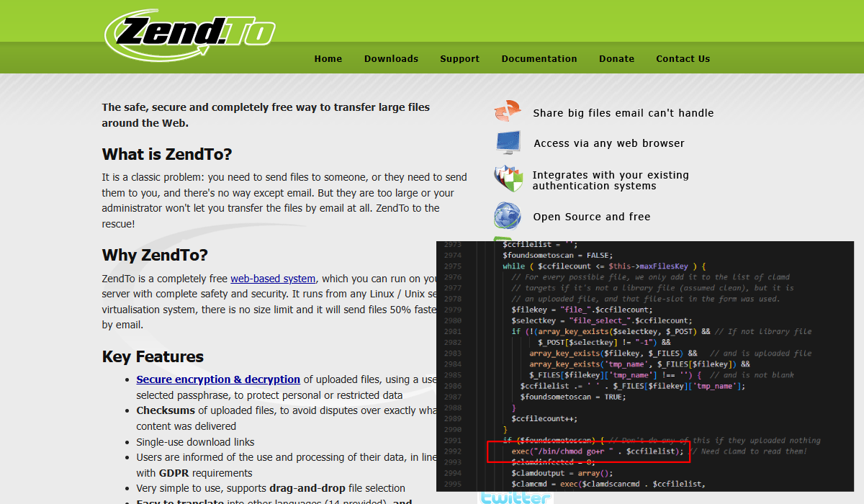Open the Twitter logo link
This screenshot has height=504, width=864.
(x=506, y=497)
